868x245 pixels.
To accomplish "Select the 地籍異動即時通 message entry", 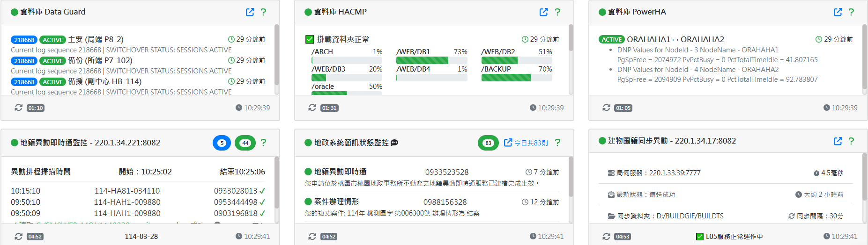I will click(x=432, y=177).
